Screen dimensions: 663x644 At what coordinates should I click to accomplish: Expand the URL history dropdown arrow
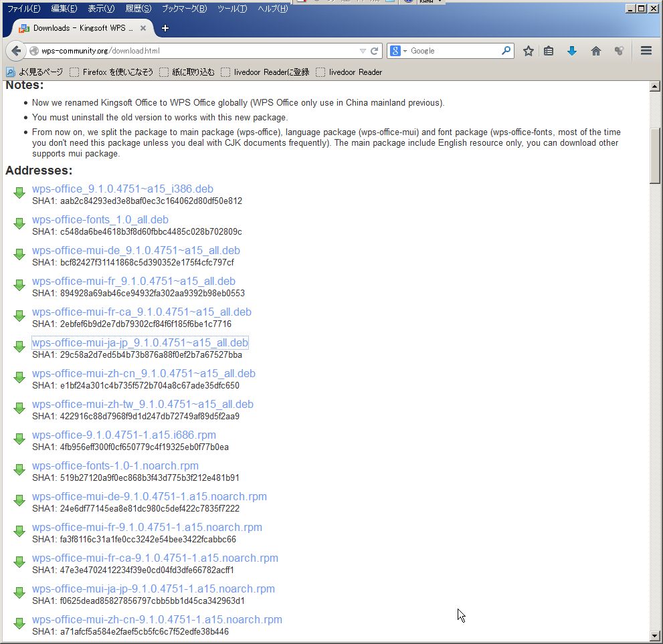363,51
